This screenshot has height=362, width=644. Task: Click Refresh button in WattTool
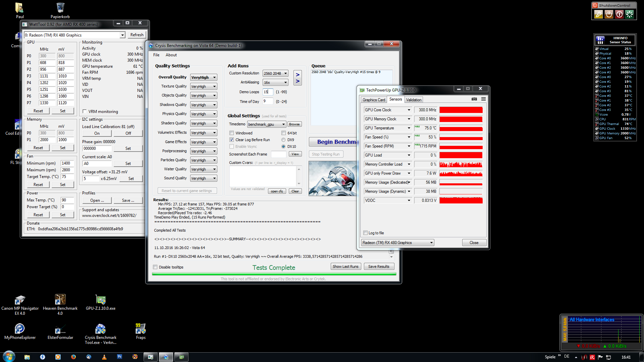point(137,35)
